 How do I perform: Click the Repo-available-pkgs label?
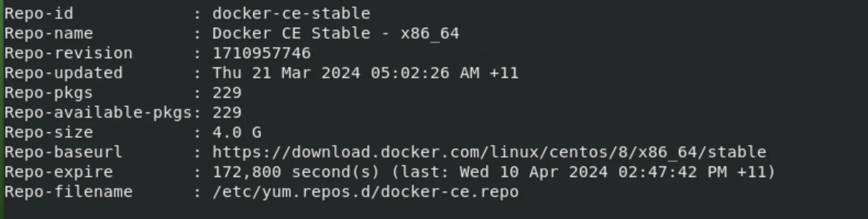98,112
